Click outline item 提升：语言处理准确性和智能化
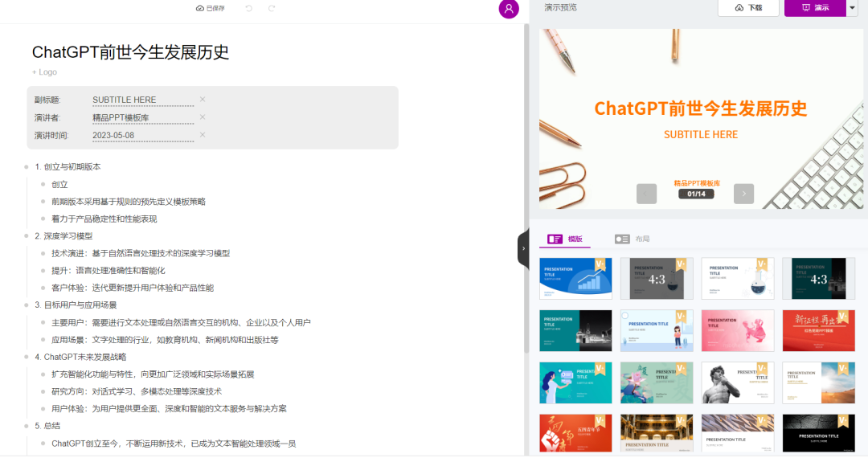 108,271
